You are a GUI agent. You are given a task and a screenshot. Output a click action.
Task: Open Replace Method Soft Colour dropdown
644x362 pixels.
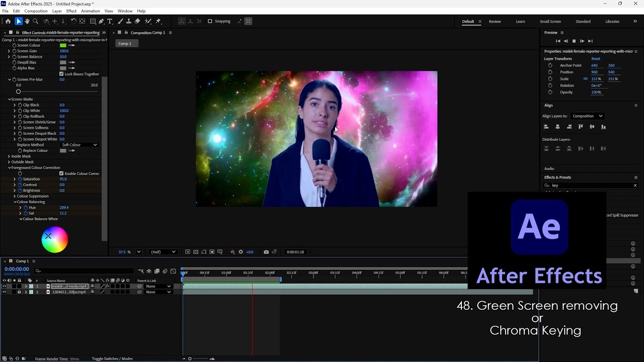click(x=79, y=145)
